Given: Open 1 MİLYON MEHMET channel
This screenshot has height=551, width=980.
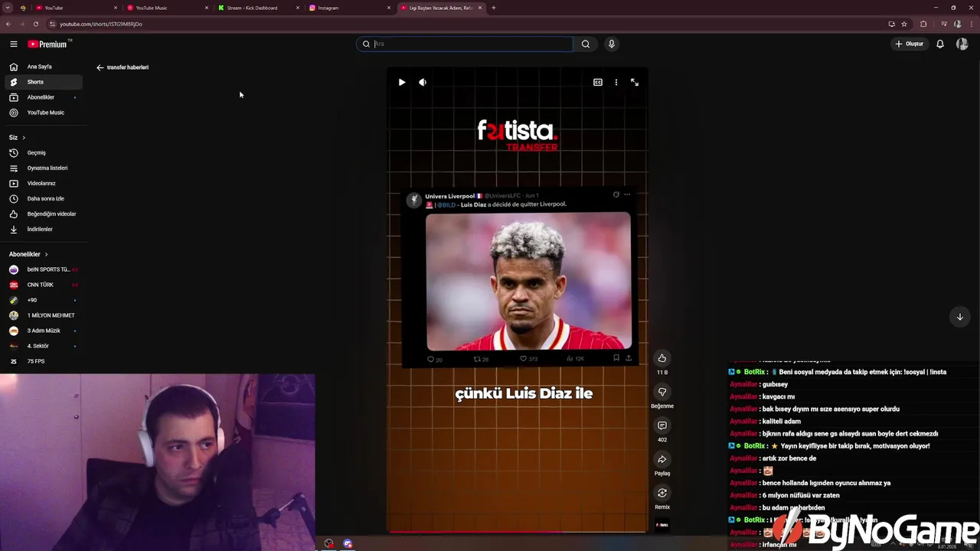Looking at the screenshot, I should coord(44,315).
